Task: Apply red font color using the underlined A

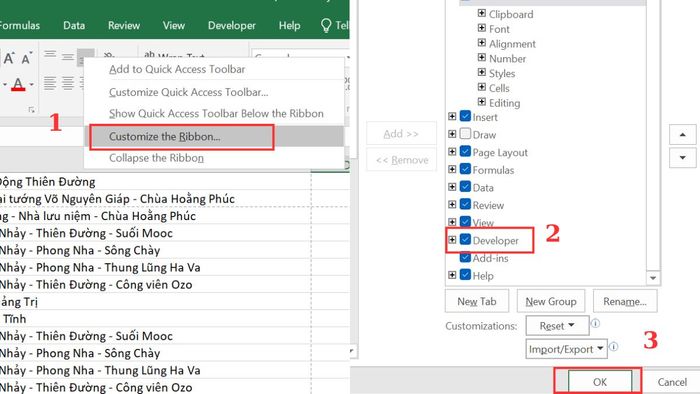Action: (x=18, y=84)
